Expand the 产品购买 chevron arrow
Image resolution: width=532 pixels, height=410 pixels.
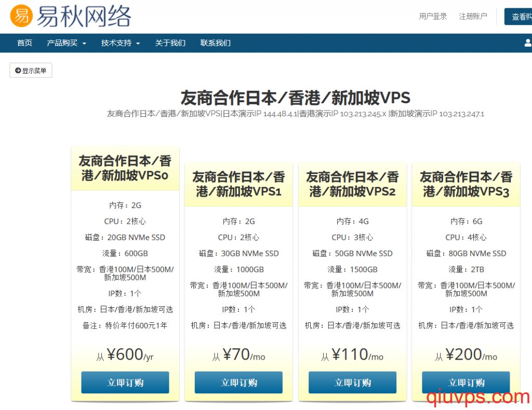point(84,44)
